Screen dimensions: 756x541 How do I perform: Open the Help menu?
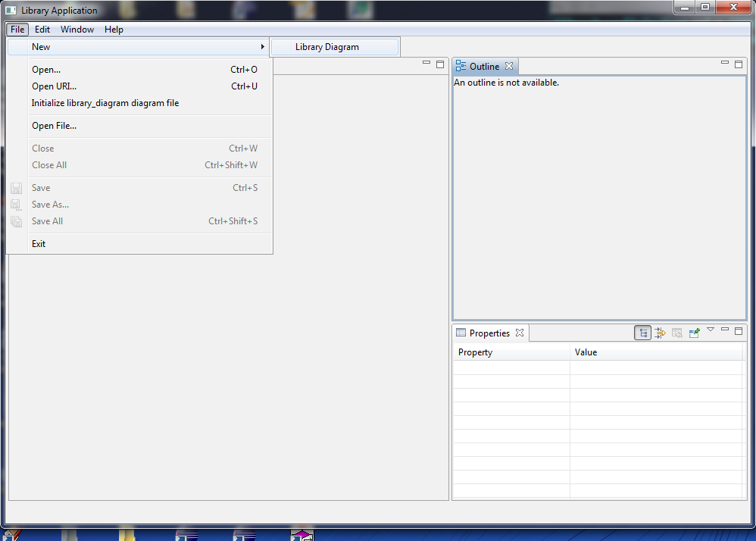[x=114, y=30]
